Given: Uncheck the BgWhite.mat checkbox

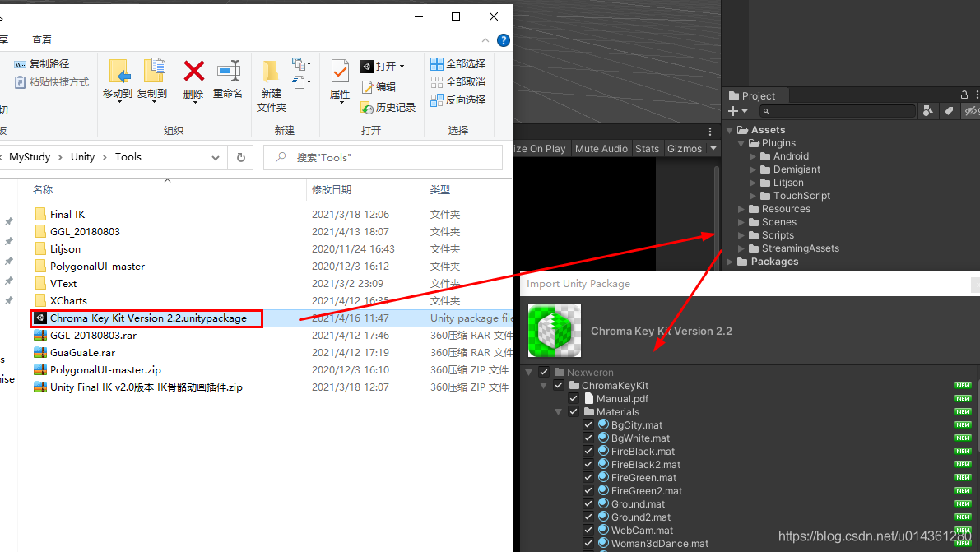Looking at the screenshot, I should [588, 438].
